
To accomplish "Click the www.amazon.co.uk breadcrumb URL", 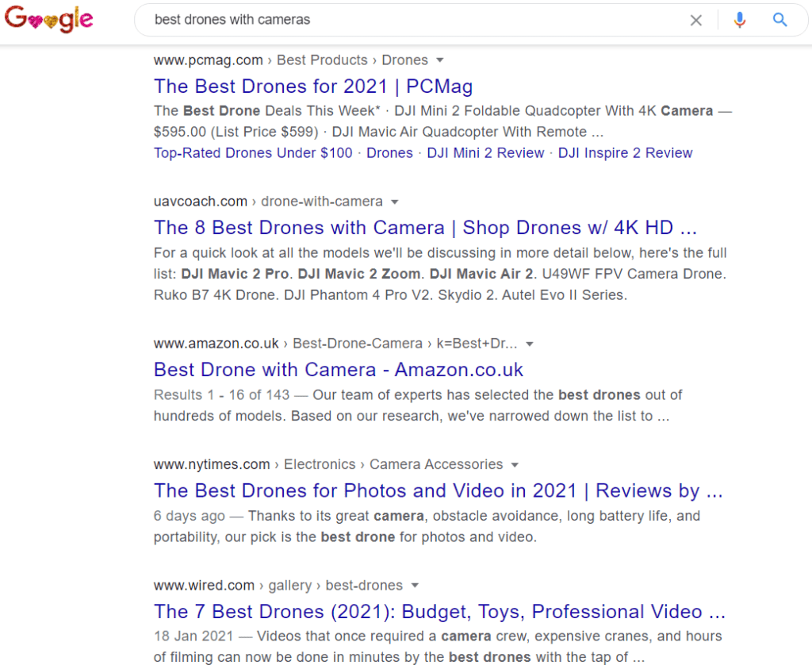I will pyautogui.click(x=216, y=344).
